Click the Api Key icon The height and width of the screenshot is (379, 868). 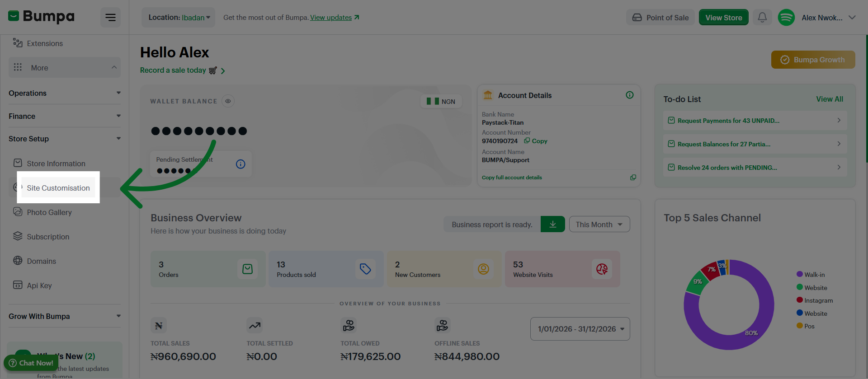click(18, 285)
